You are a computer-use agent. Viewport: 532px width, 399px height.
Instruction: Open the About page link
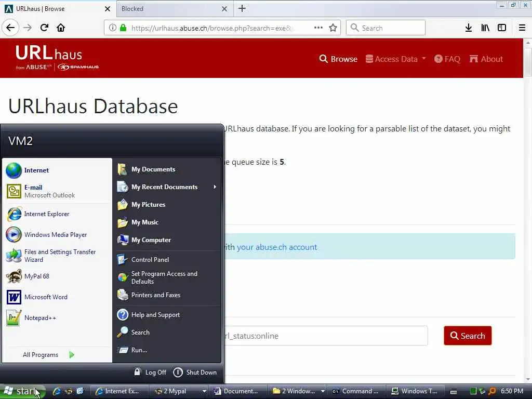click(x=486, y=59)
